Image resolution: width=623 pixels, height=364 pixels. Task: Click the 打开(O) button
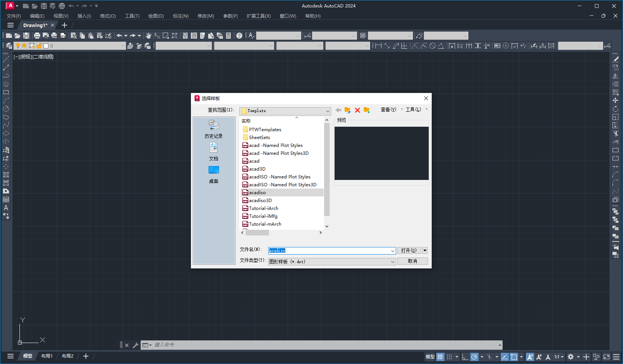(x=409, y=250)
